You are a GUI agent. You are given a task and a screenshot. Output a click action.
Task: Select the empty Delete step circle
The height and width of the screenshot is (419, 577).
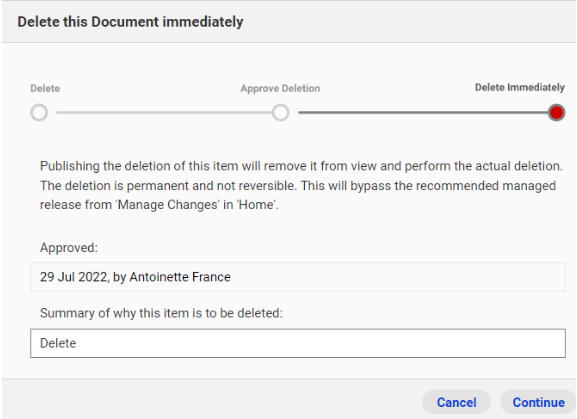coord(39,113)
